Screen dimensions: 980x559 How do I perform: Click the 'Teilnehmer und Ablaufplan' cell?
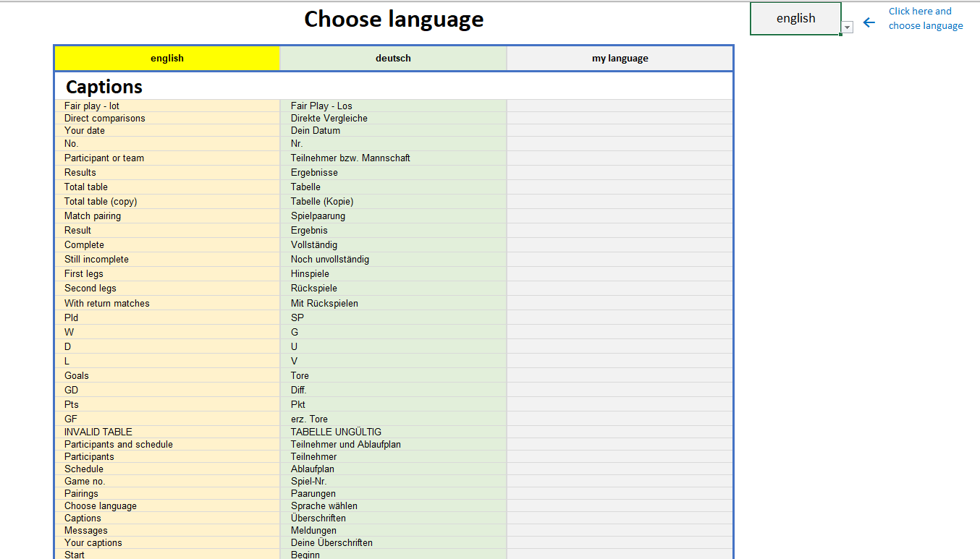point(393,444)
